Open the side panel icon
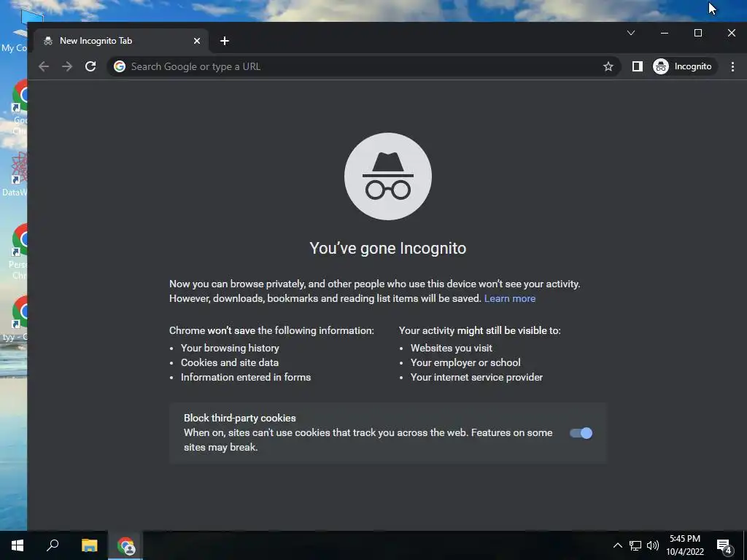747x560 pixels. pyautogui.click(x=637, y=66)
